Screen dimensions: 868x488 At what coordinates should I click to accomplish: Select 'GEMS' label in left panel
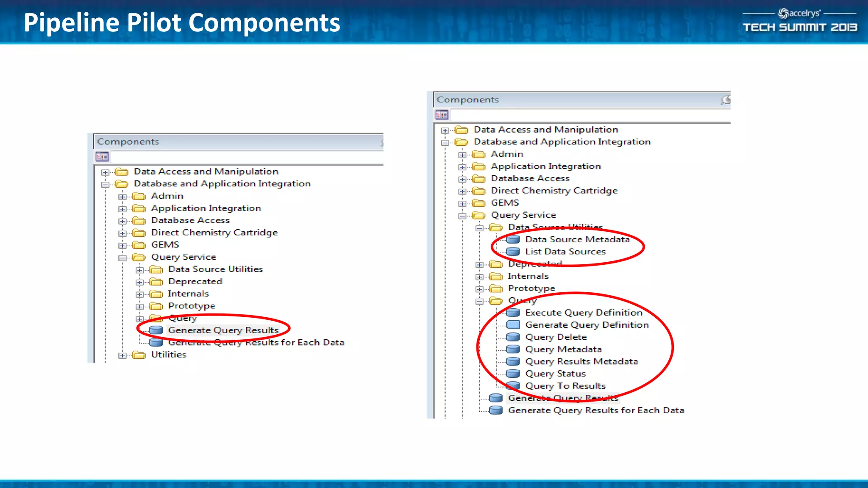click(165, 245)
